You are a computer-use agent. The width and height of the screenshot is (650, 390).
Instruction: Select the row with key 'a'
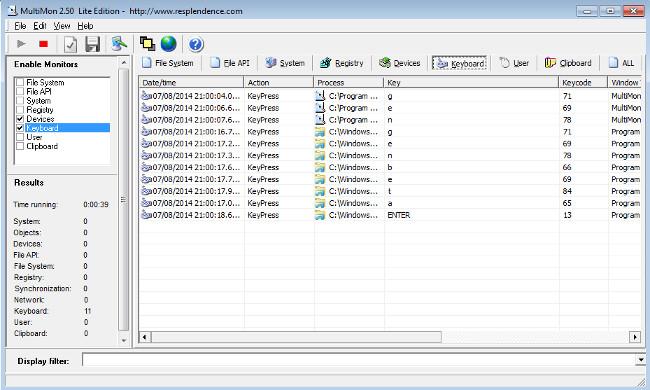tap(390, 203)
